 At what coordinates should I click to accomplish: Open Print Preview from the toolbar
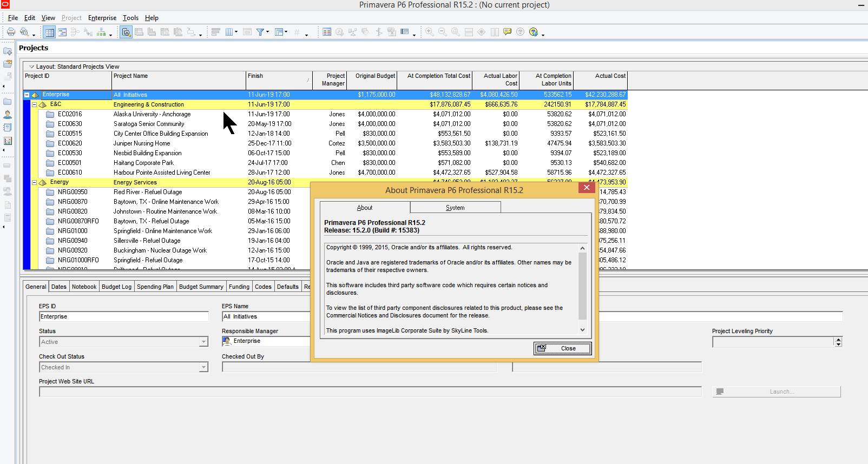[x=24, y=32]
